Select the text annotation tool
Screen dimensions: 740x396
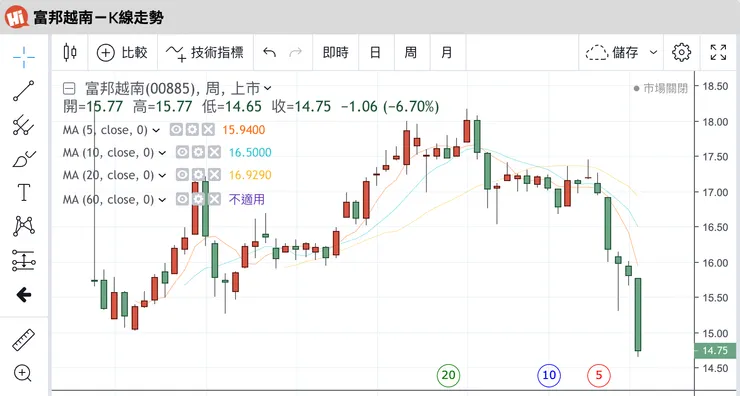coord(24,192)
